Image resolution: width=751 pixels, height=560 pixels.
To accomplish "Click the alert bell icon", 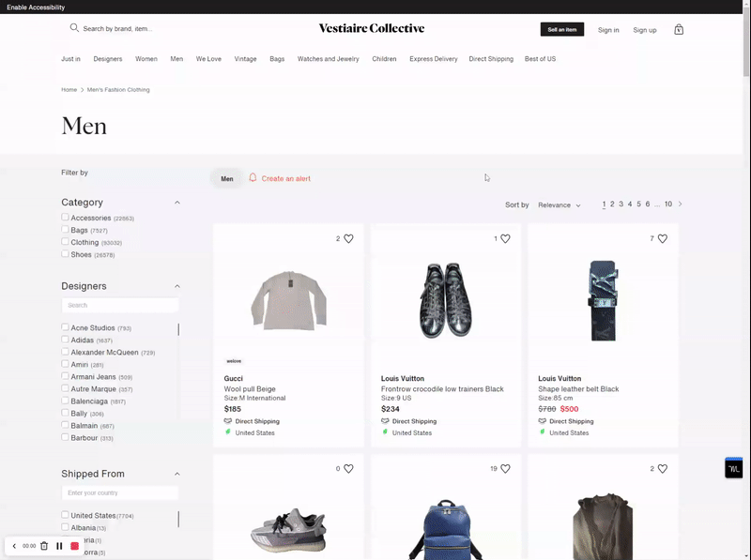I will point(253,177).
